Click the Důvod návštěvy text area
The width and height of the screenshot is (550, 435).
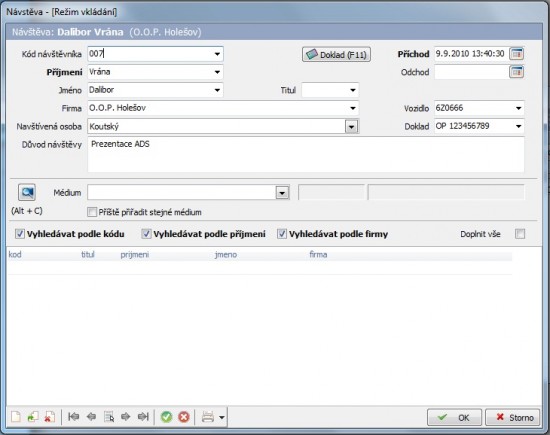[306, 154]
